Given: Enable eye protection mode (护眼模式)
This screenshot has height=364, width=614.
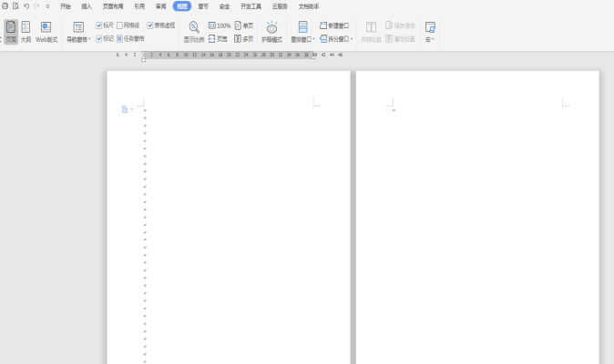Looking at the screenshot, I should click(x=271, y=32).
